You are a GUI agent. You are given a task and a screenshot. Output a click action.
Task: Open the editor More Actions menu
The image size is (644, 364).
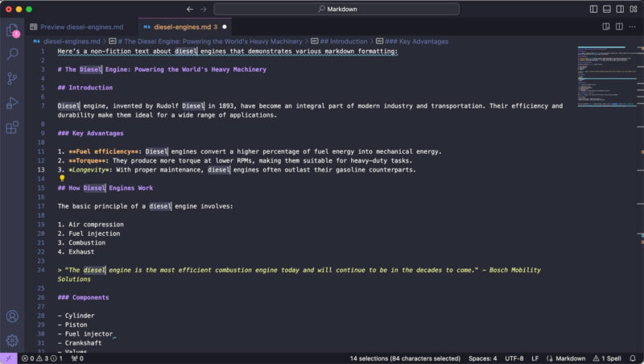pos(632,27)
